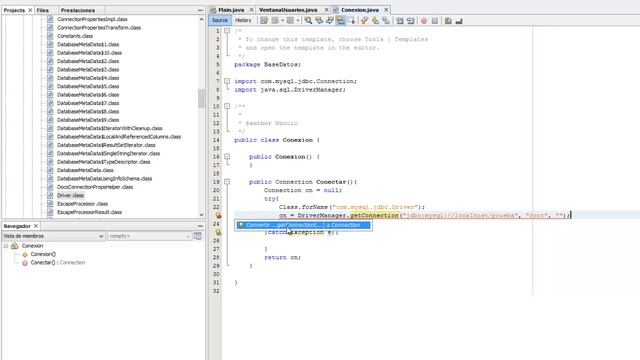This screenshot has width=640, height=360.
Task: Minimize the Navegador panel
Action: tap(200, 226)
